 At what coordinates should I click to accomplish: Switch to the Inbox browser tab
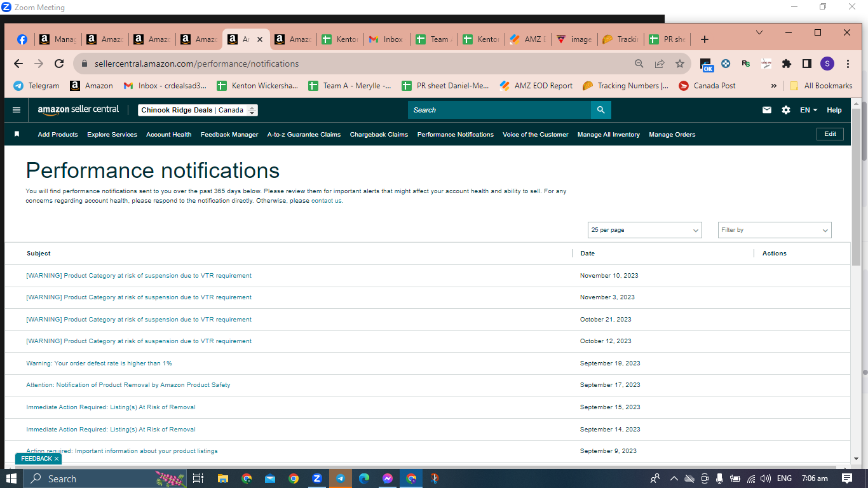click(387, 39)
